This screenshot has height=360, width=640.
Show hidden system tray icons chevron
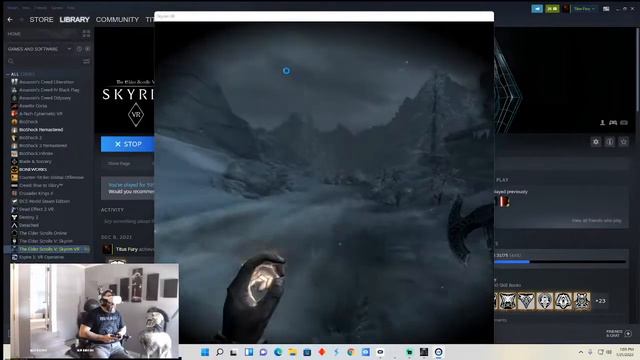tap(580, 352)
